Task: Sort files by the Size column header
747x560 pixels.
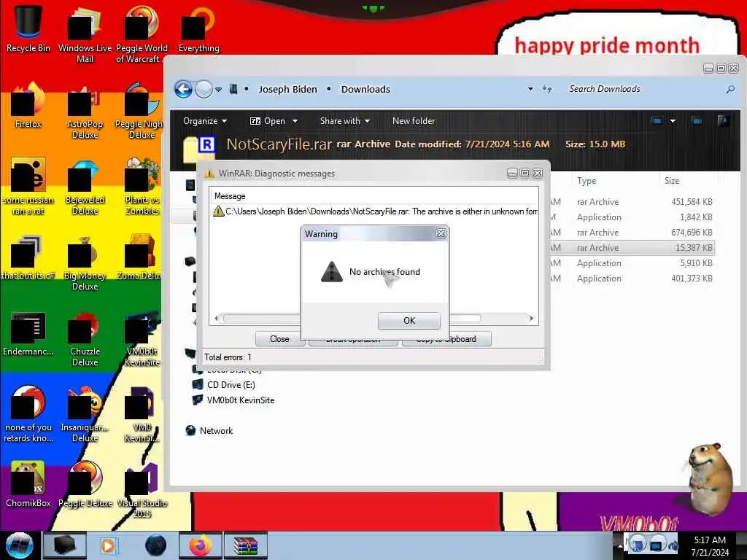Action: click(672, 181)
